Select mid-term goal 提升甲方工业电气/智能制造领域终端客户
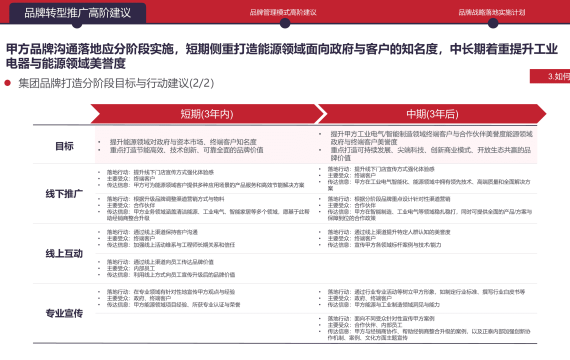Image resolution: width=570 pixels, height=360 pixels. pyautogui.click(x=431, y=138)
